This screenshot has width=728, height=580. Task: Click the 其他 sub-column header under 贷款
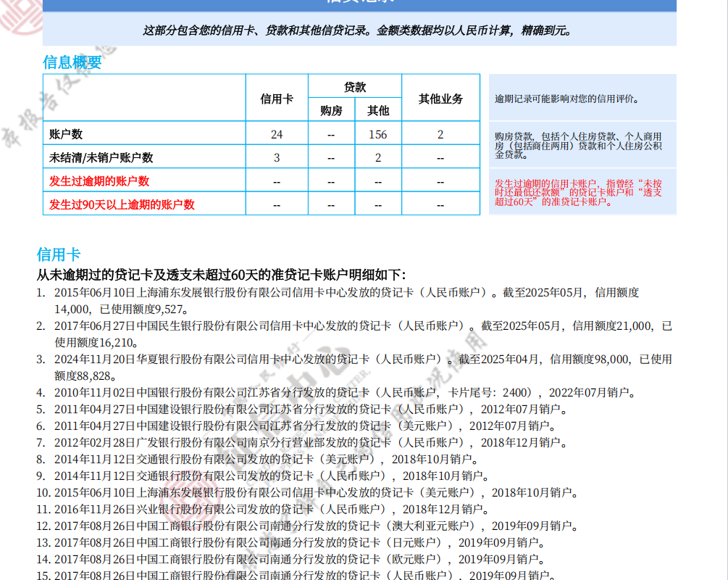pyautogui.click(x=378, y=111)
